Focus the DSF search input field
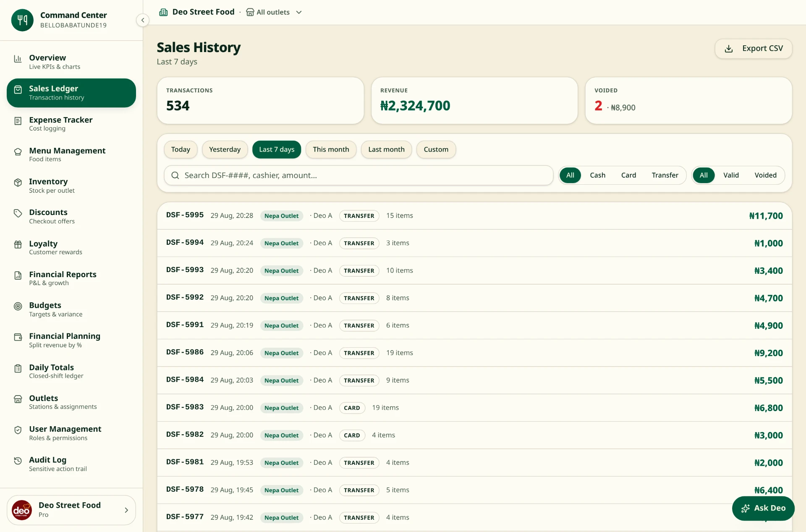 click(x=359, y=176)
